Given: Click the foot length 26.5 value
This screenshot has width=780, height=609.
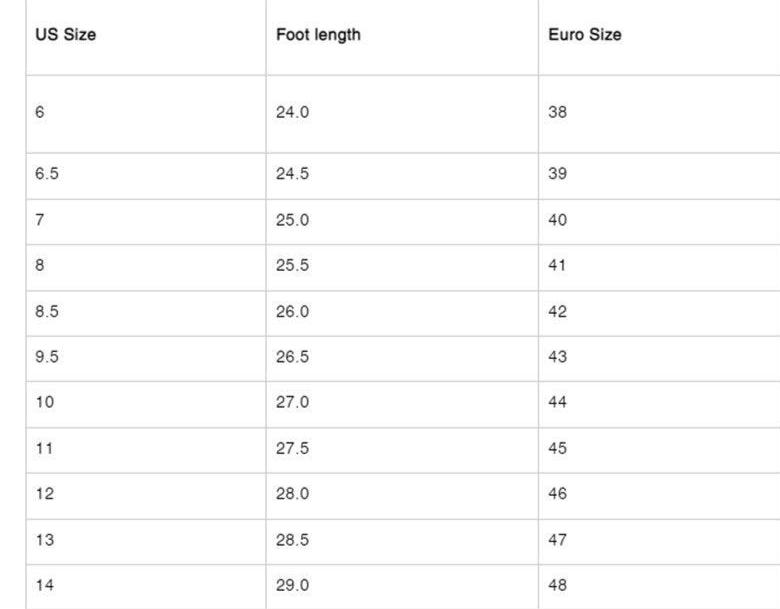Looking at the screenshot, I should [292, 356].
